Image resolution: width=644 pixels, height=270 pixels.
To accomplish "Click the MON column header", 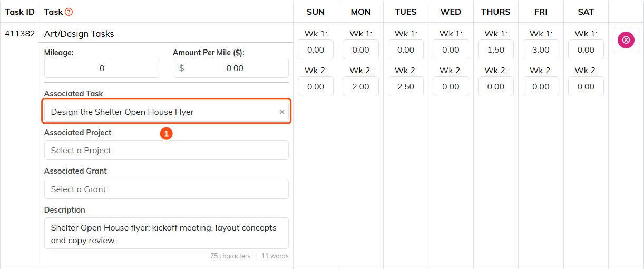I will 360,12.
